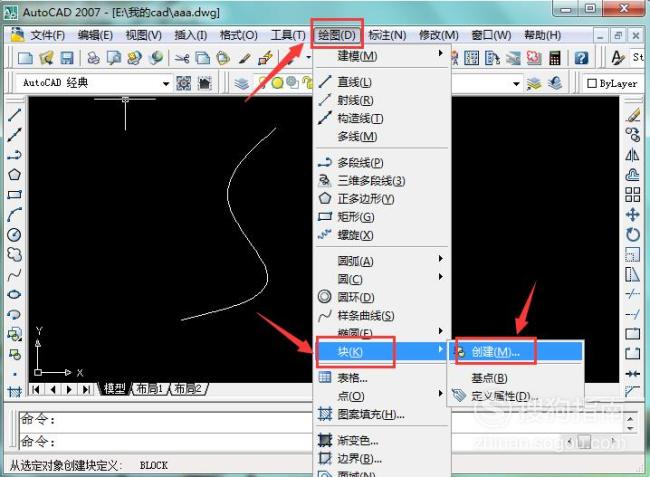Viewport: 650px width, 477px height.
Task: Select the Construction Line tool in left toolbar
Action: coord(15,135)
